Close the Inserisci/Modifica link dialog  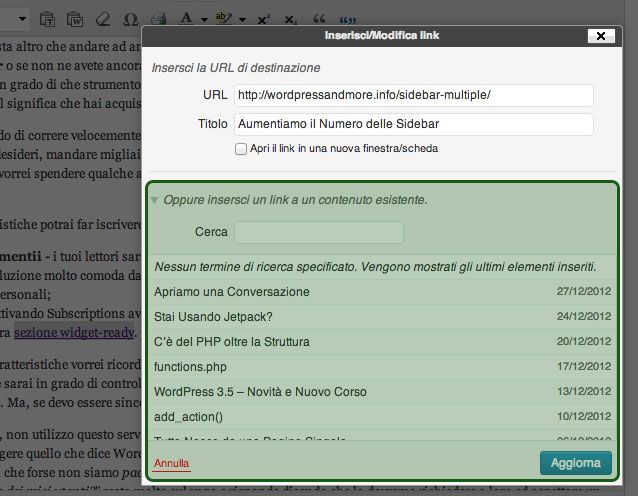tap(599, 35)
